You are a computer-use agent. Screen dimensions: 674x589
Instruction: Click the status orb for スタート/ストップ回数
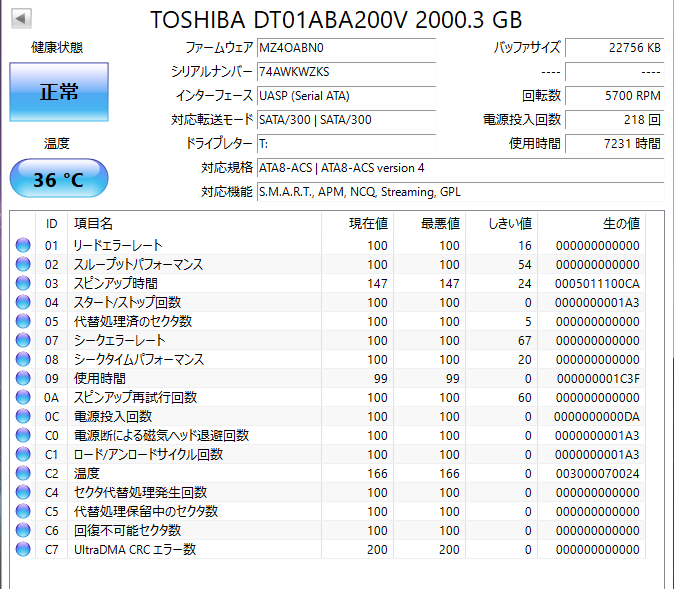pyautogui.click(x=23, y=302)
